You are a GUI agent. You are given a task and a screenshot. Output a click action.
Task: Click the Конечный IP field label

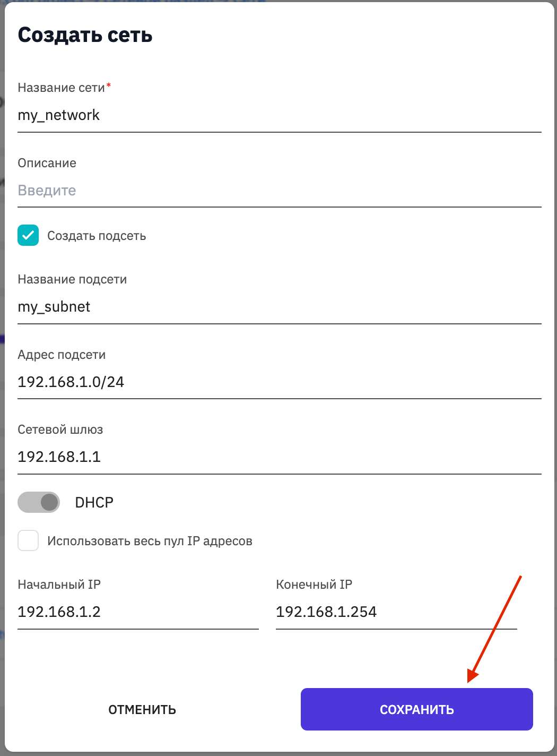(x=314, y=585)
